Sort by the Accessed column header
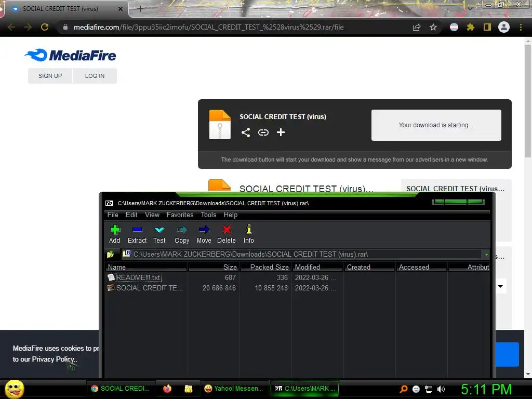The image size is (532, 399). (421, 267)
